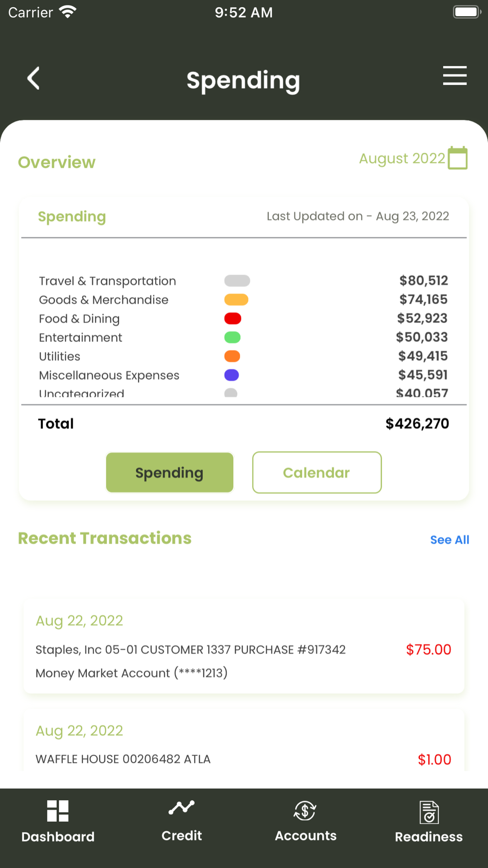This screenshot has height=868, width=488.
Task: Open the Staples, Inc transaction card
Action: click(x=244, y=647)
